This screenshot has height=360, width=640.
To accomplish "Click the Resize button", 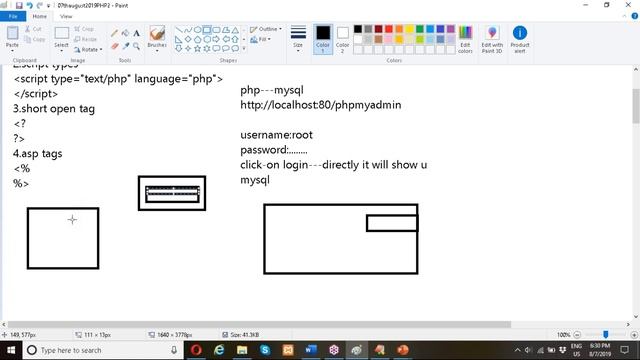I will click(x=86, y=39).
